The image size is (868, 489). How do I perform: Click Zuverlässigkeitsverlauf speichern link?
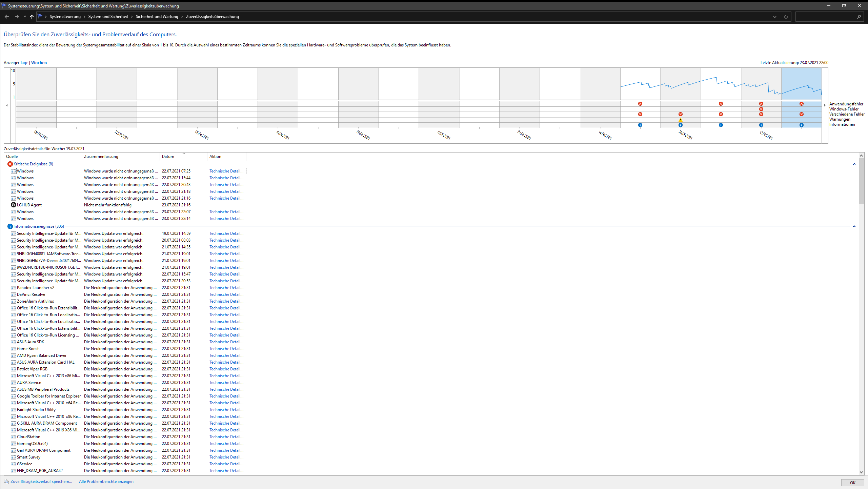pos(41,482)
